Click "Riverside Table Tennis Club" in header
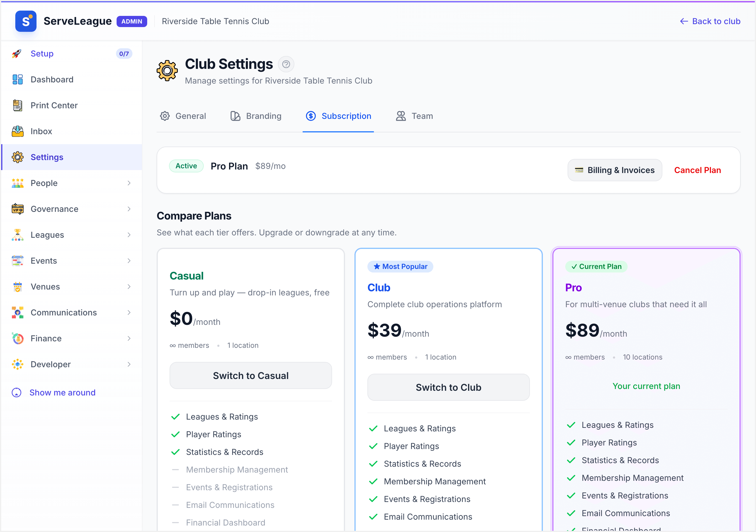756x532 pixels. tap(215, 21)
